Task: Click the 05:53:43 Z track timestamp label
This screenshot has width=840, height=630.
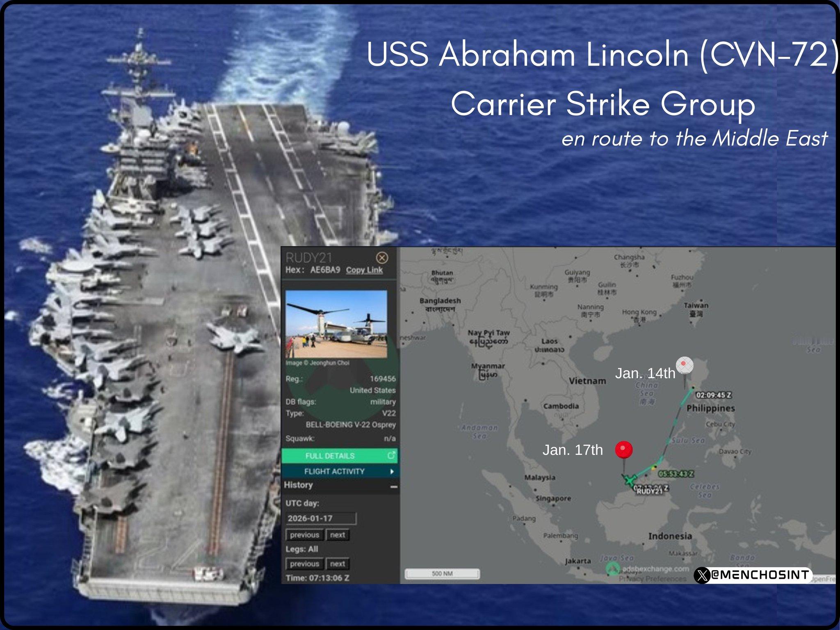Action: [676, 474]
